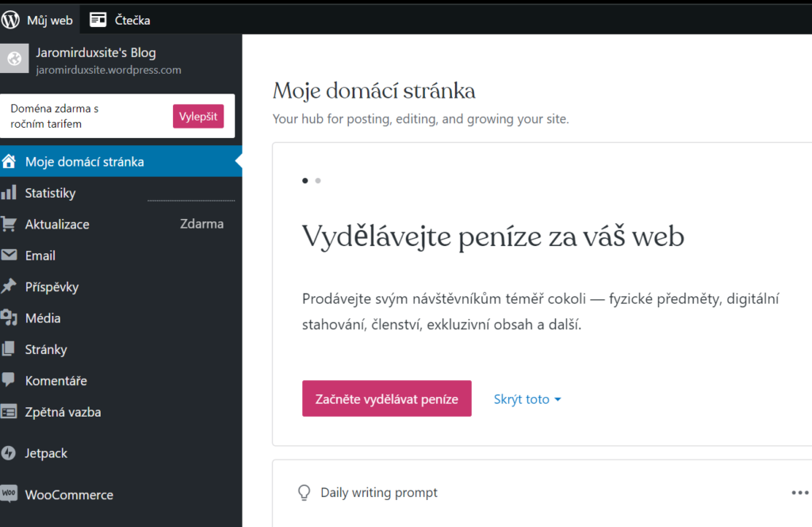
Task: Click the Příspěvky pushpin icon
Action: coord(9,287)
